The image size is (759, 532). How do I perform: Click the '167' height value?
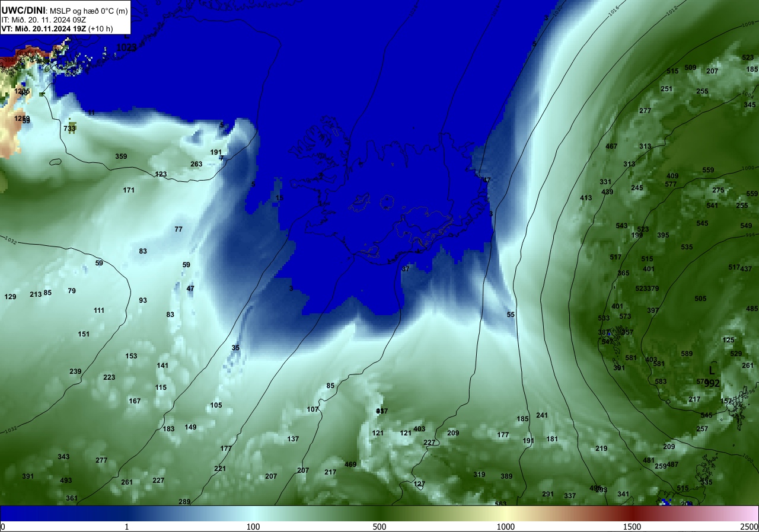tap(135, 401)
